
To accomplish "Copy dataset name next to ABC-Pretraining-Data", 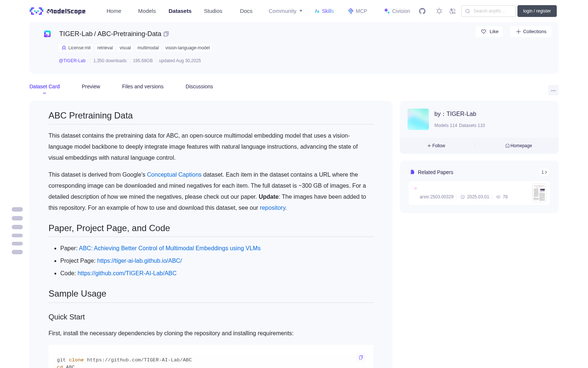I will (x=166, y=34).
